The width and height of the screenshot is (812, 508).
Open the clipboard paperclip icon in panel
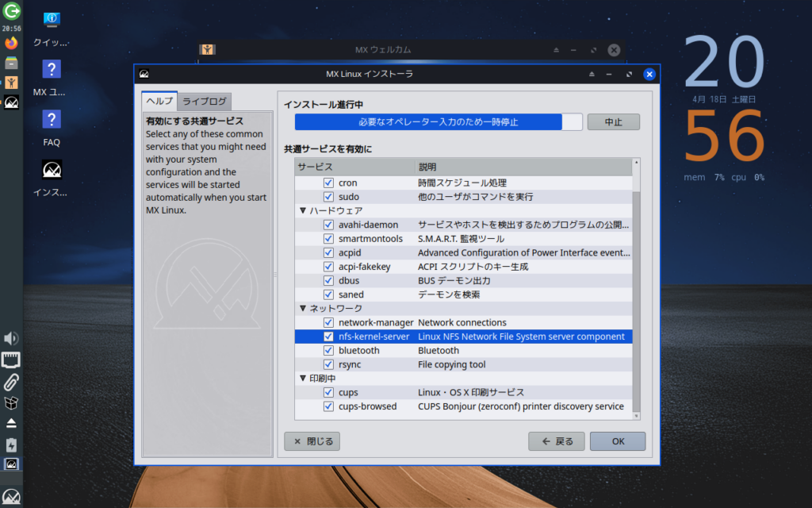click(11, 382)
